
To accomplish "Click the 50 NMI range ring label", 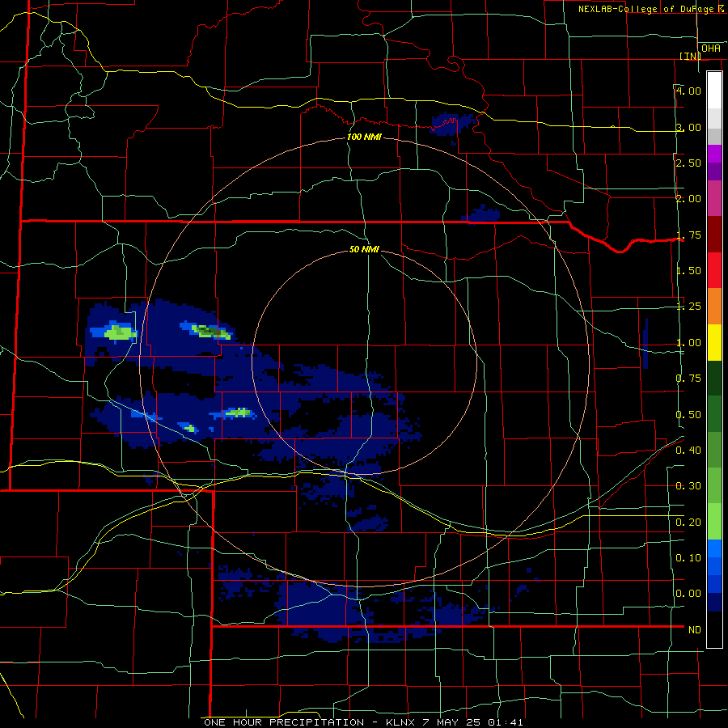I will 364,249.
